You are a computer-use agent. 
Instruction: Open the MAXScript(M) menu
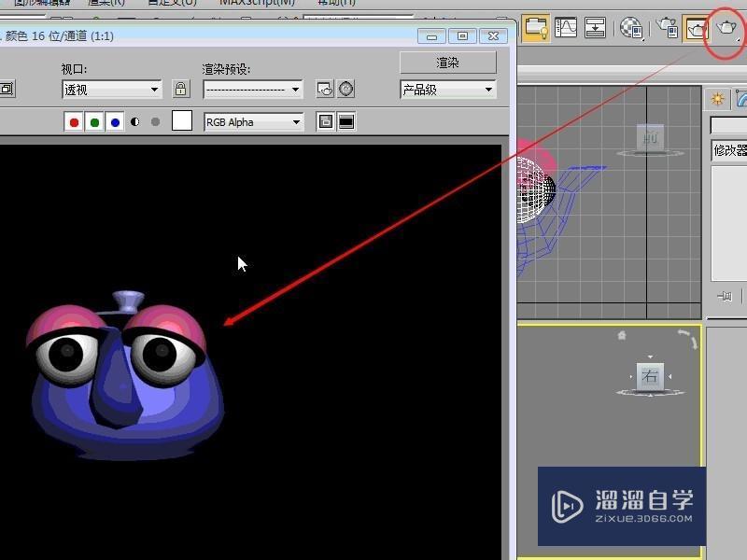pos(258,3)
